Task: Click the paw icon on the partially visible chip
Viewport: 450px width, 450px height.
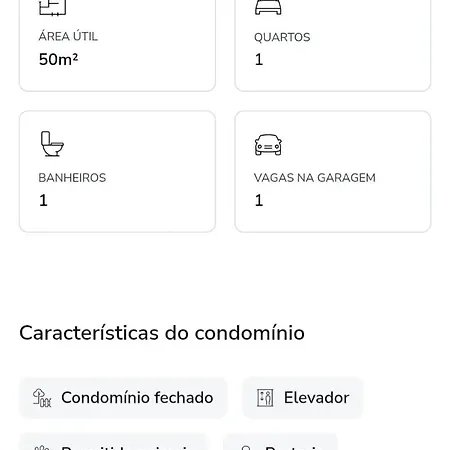Action: pyautogui.click(x=42, y=447)
